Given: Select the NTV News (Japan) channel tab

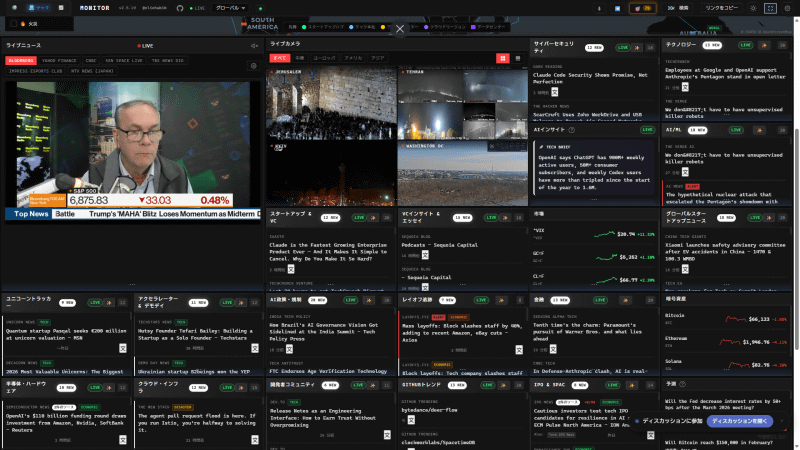Looking at the screenshot, I should (x=92, y=71).
